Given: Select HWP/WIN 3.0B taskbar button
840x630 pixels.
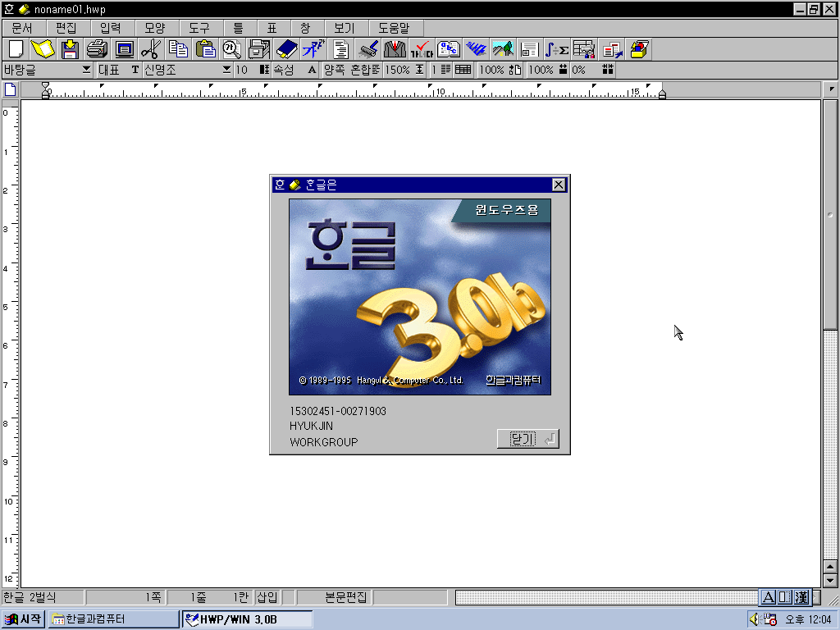Looking at the screenshot, I should tap(248, 619).
